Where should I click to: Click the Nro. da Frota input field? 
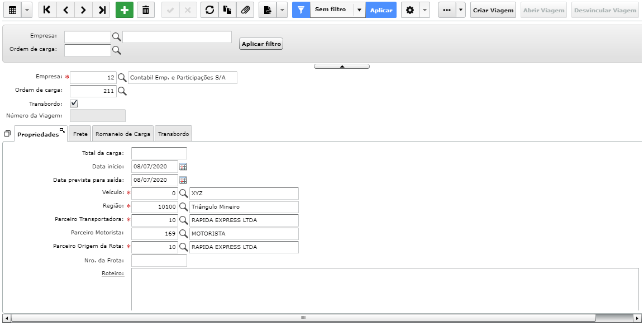click(x=159, y=261)
